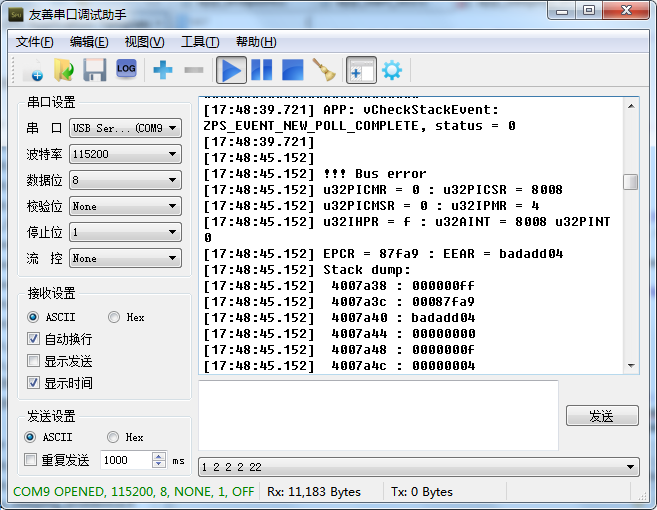
Task: Click the receive log scroll up arrow
Action: 631,106
